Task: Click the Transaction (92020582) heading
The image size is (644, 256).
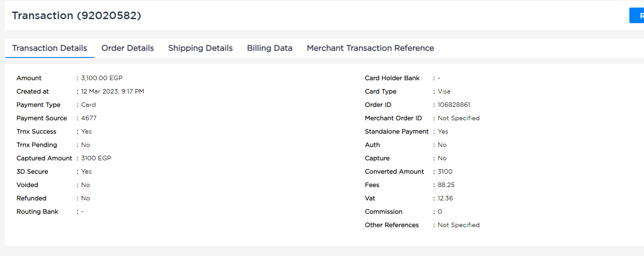Action: click(x=76, y=16)
